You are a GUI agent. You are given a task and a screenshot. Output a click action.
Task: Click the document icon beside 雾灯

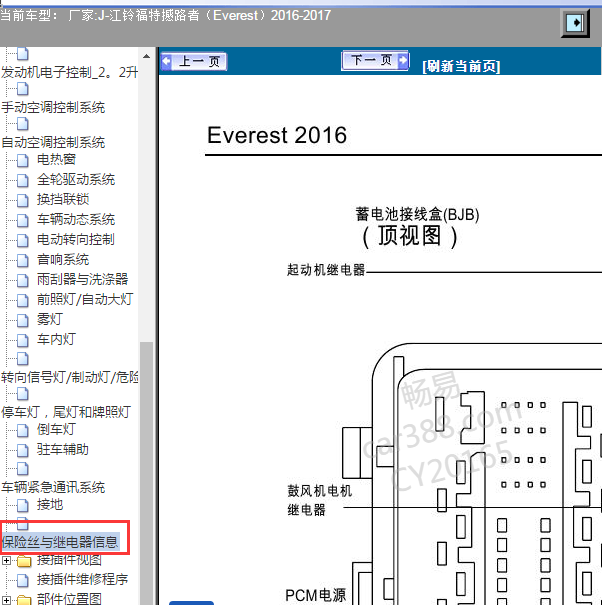coord(23,320)
